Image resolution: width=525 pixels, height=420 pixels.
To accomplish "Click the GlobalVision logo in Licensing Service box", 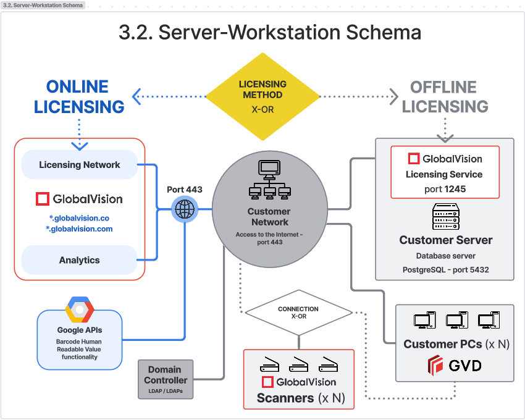I will (445, 159).
